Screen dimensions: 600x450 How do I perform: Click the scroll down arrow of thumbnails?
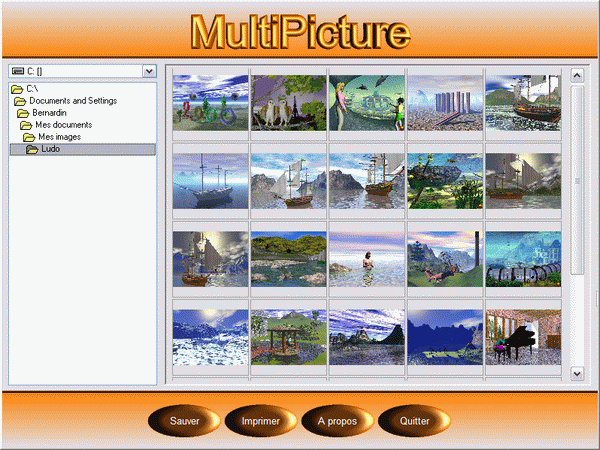(x=577, y=373)
